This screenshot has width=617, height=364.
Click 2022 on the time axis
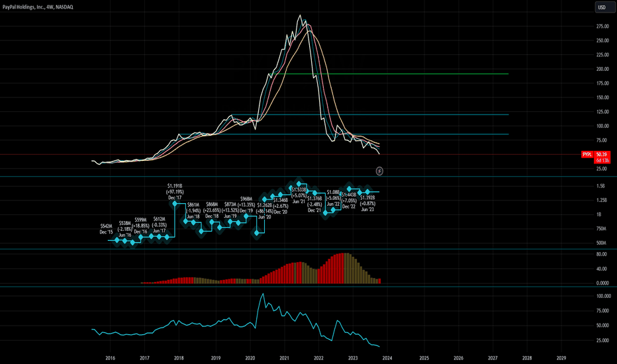(x=318, y=358)
